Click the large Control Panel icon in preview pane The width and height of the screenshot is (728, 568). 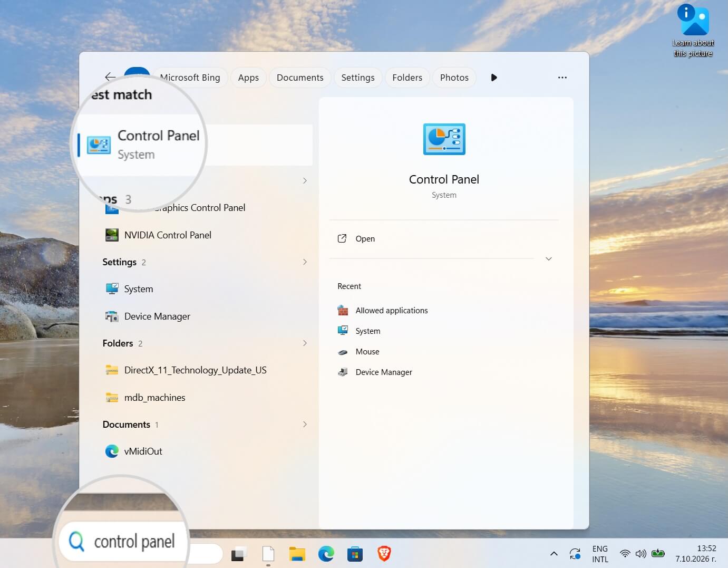444,139
